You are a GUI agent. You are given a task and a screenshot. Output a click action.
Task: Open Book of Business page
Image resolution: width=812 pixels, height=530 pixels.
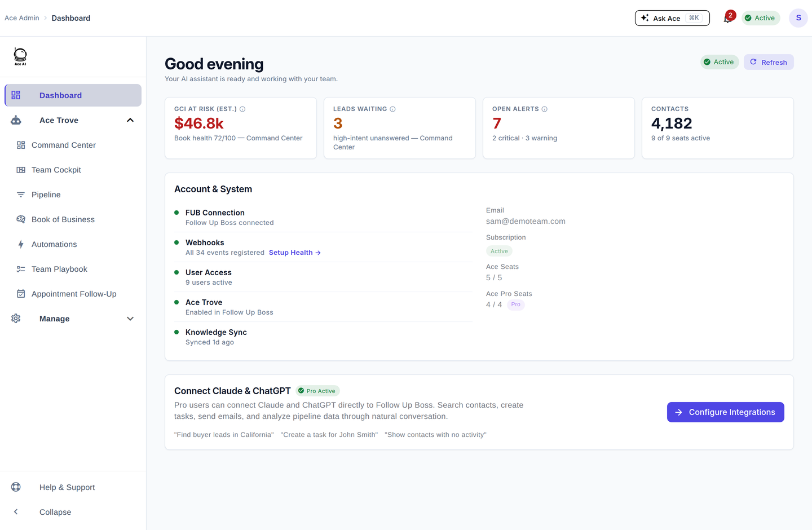73,219
